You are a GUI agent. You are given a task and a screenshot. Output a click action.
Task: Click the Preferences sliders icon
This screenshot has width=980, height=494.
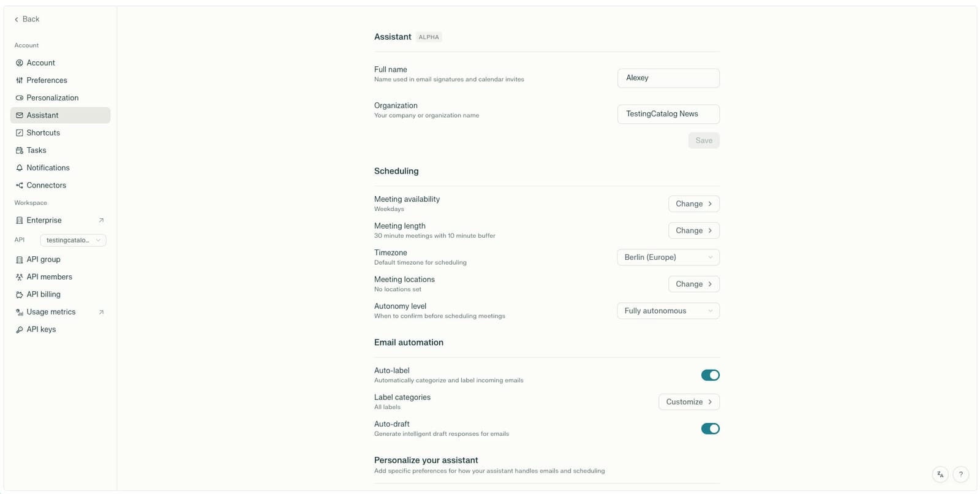[x=20, y=80]
